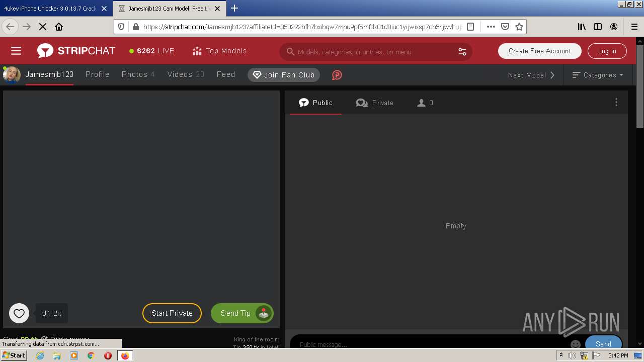Image resolution: width=644 pixels, height=362 pixels.
Task: Open the Top Models page
Action: (219, 51)
